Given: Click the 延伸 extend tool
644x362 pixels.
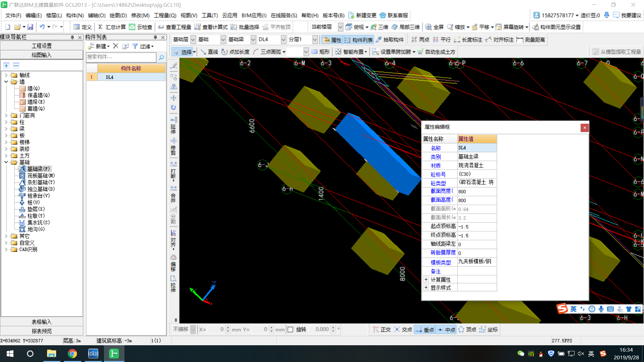Looking at the screenshot, I should (x=173, y=126).
